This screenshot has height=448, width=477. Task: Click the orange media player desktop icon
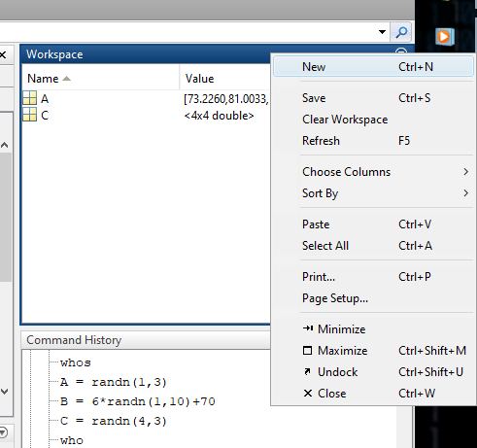pos(445,37)
